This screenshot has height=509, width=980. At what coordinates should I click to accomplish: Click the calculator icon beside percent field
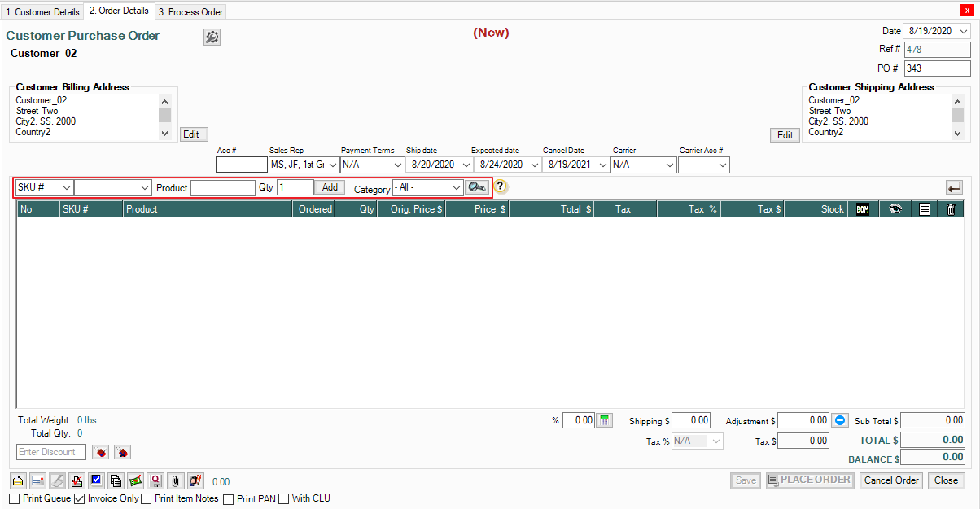coord(605,420)
